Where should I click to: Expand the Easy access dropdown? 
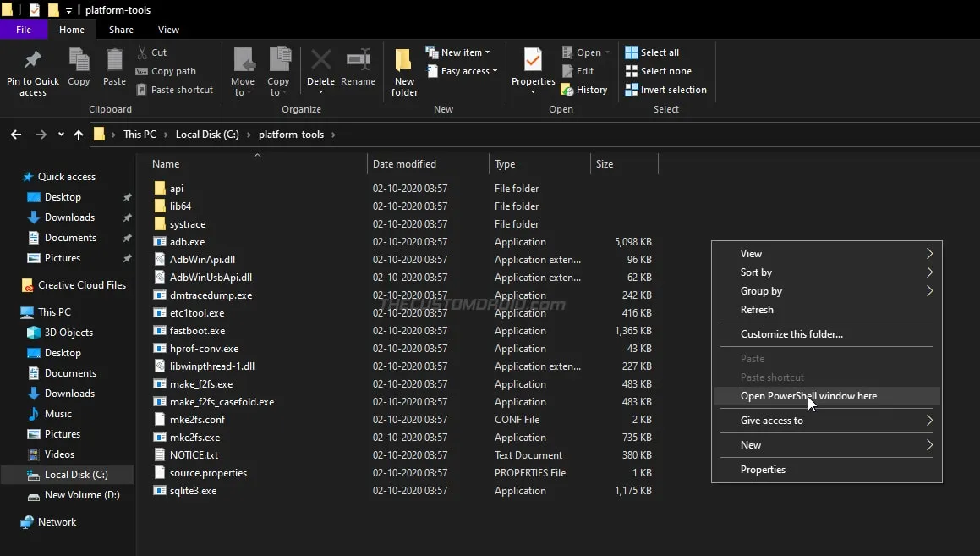[462, 71]
